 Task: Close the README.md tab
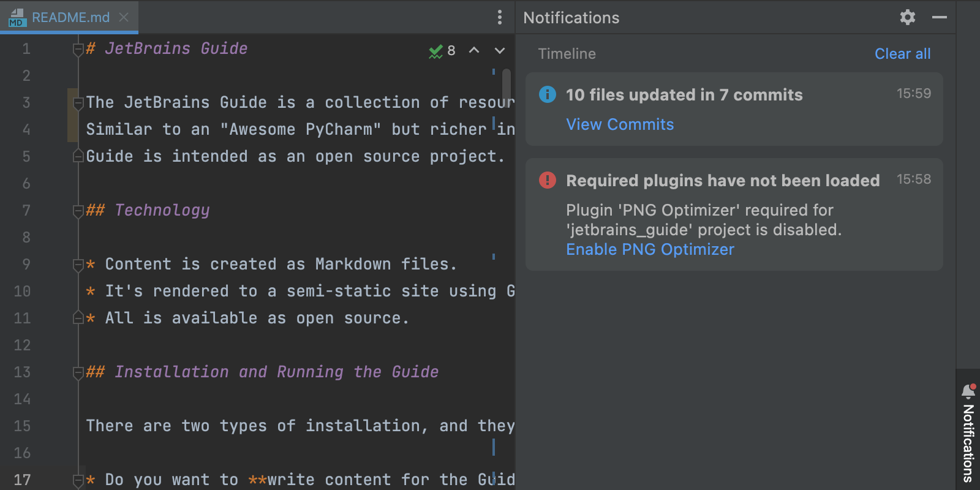pos(124,17)
